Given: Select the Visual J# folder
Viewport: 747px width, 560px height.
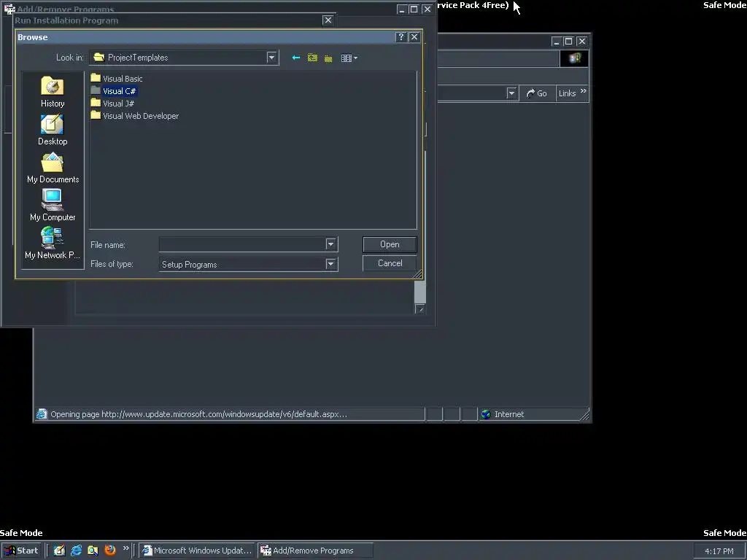Looking at the screenshot, I should click(113, 104).
